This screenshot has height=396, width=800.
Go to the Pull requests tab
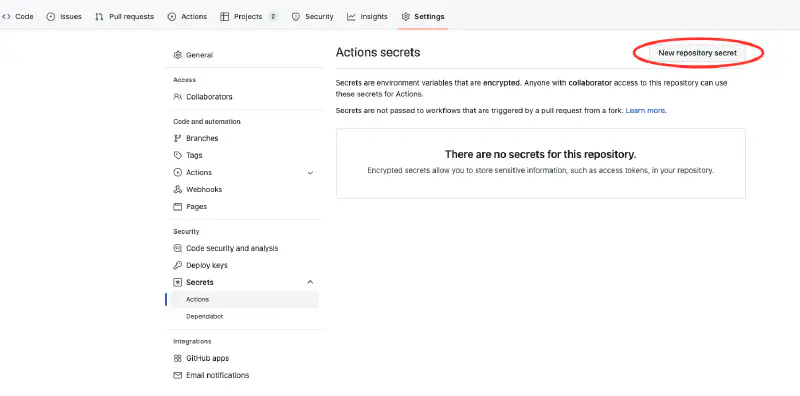click(124, 16)
